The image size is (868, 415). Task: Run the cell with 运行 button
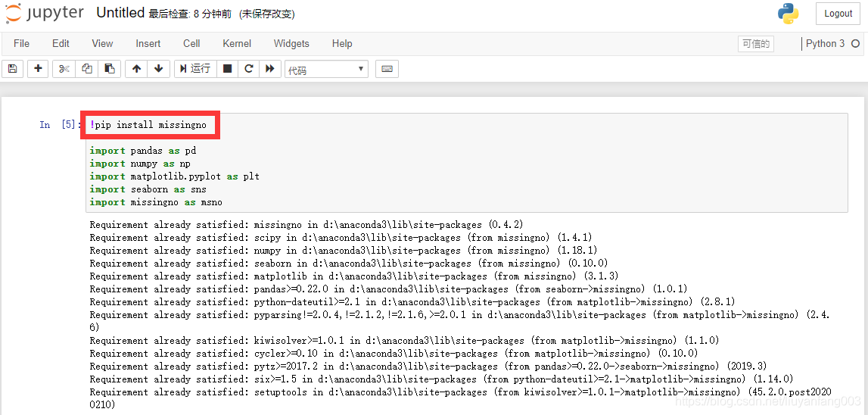195,69
